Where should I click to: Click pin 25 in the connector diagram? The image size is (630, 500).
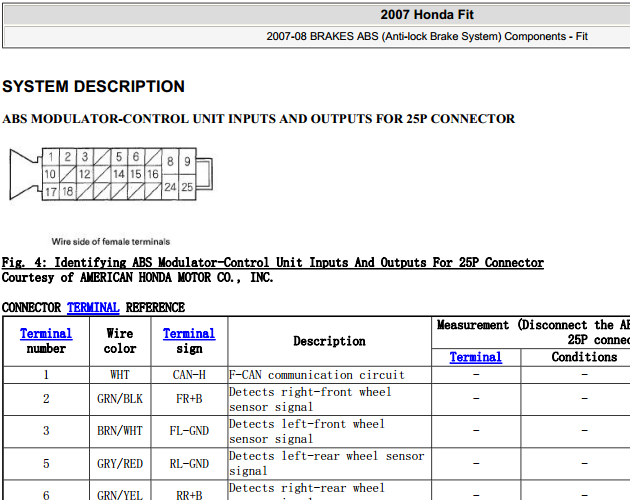[x=187, y=187]
